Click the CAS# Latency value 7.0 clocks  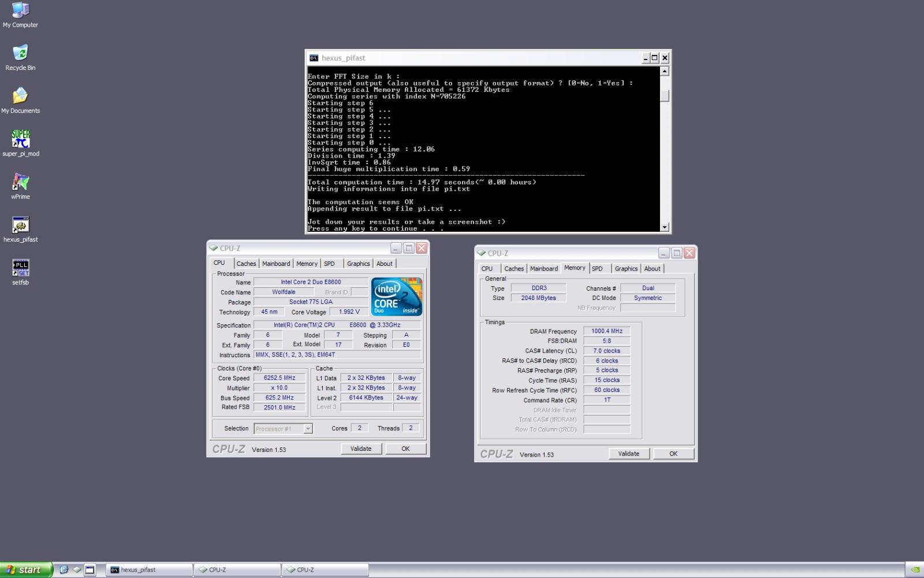607,351
